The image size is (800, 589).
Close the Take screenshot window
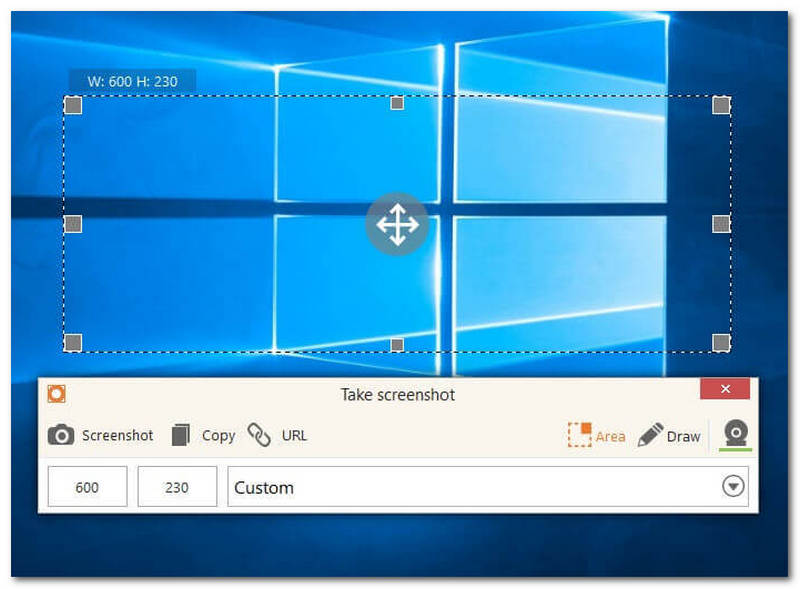tap(725, 389)
